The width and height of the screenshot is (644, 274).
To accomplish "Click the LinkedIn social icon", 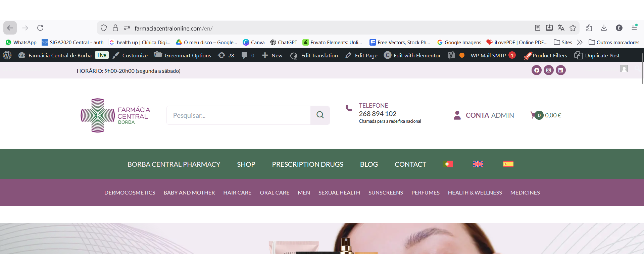I will 560,70.
